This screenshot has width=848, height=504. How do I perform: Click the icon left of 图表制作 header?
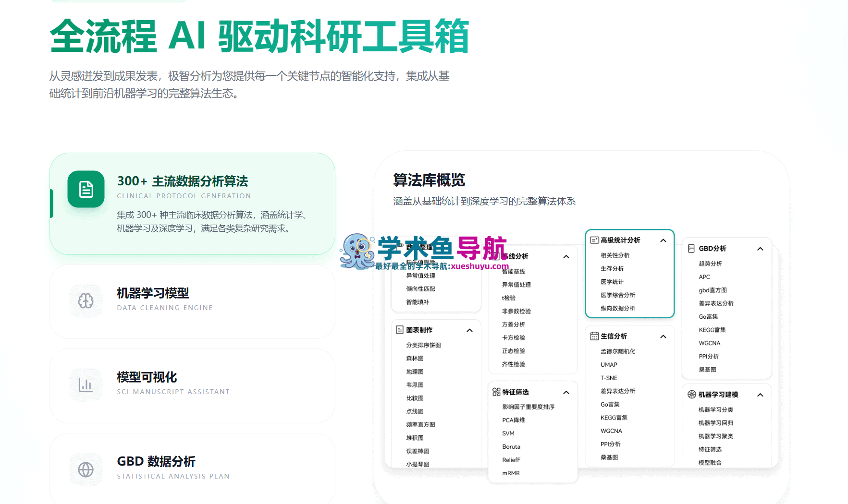(400, 330)
